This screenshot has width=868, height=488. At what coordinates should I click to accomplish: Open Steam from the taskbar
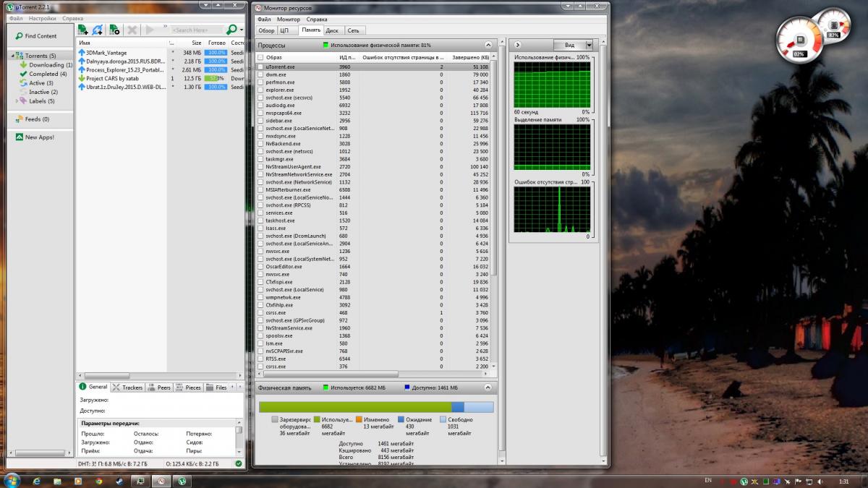point(119,481)
